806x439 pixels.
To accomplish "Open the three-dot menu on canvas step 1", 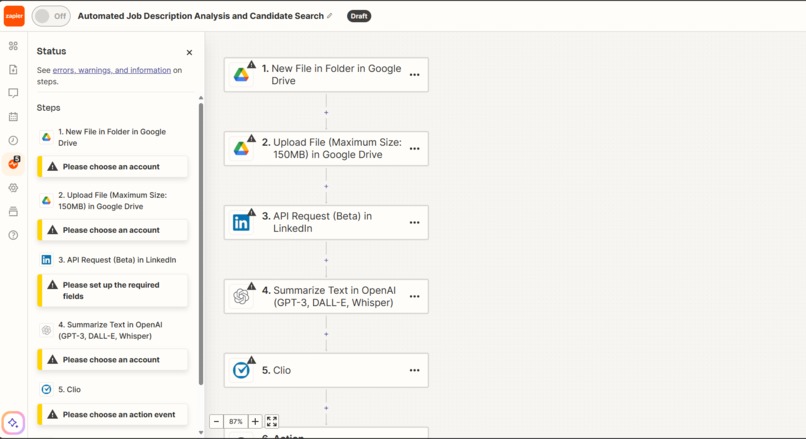I will [x=414, y=75].
